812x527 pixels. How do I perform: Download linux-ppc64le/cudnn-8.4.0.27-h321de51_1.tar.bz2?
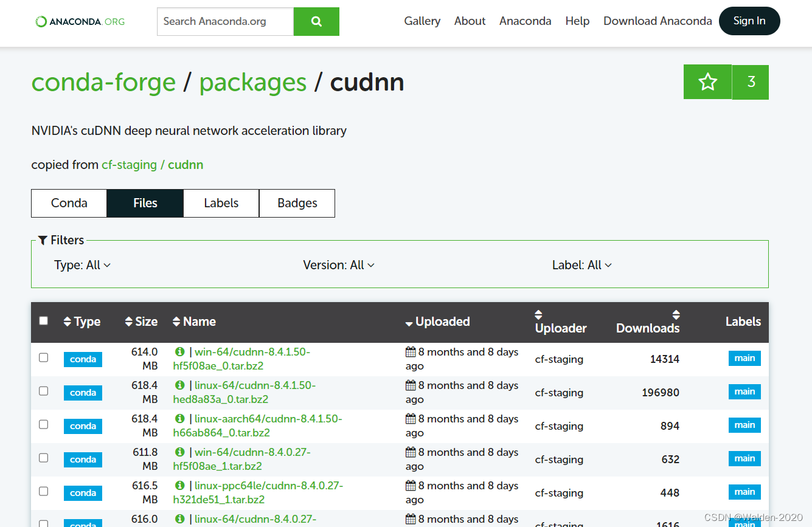(259, 493)
